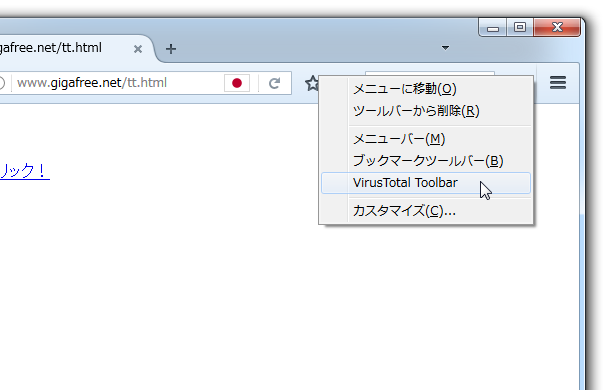Image resolution: width=608 pixels, height=390 pixels.
Task: Close the gigafree.net/tt.html tab
Action: 138,49
